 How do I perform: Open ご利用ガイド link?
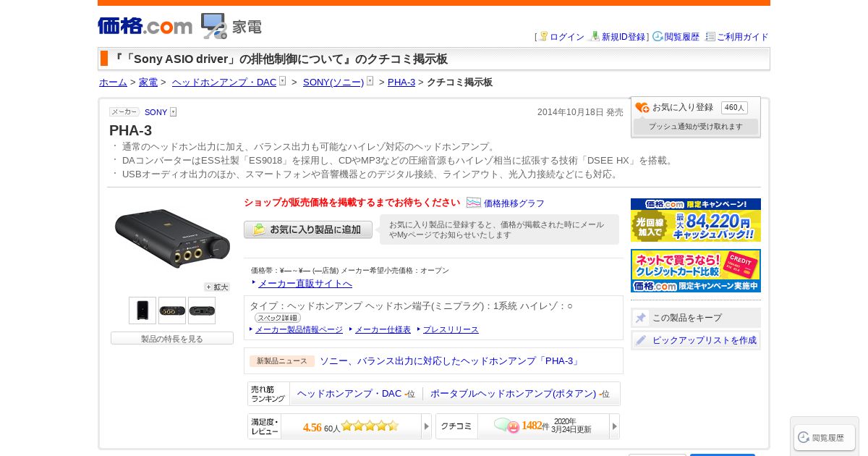(743, 37)
